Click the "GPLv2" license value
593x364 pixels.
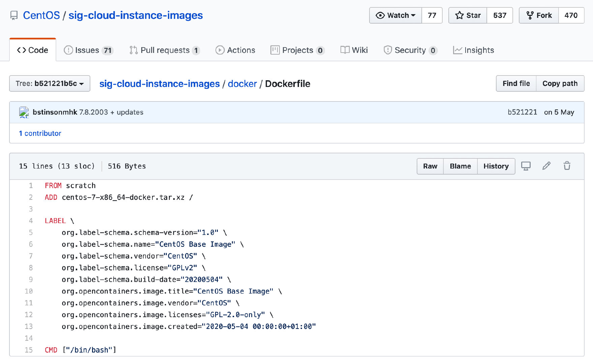(182, 268)
